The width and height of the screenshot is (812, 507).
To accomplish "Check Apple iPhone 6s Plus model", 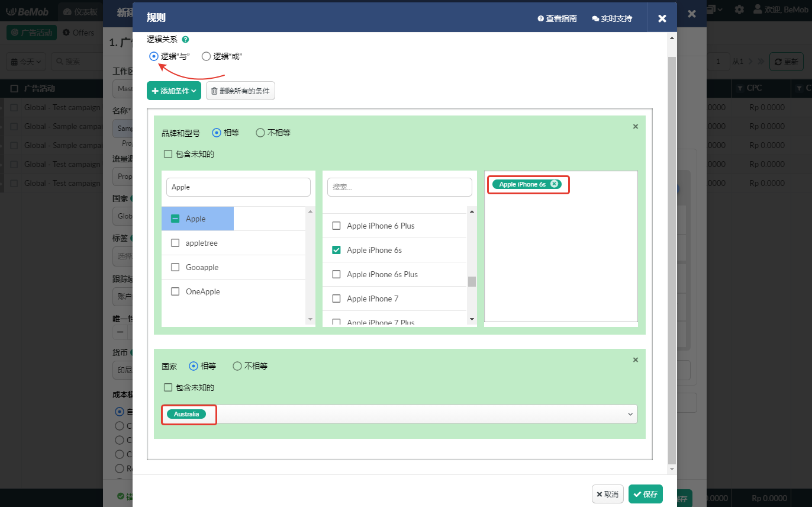I will 336,274.
